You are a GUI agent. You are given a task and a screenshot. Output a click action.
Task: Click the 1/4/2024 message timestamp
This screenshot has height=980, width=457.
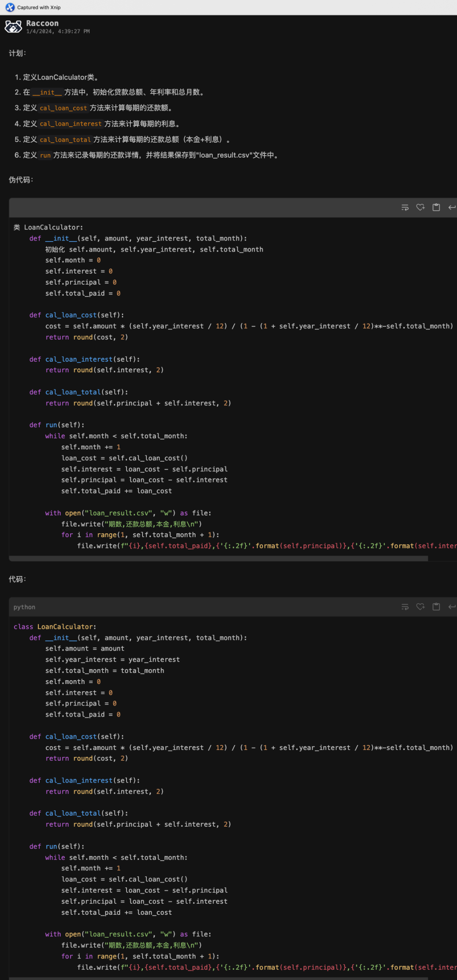(x=58, y=31)
